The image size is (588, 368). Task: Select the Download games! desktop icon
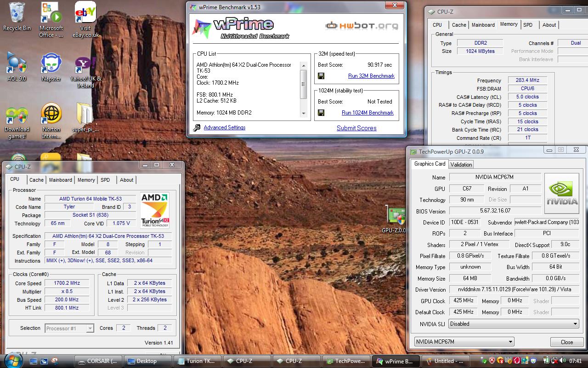[17, 122]
